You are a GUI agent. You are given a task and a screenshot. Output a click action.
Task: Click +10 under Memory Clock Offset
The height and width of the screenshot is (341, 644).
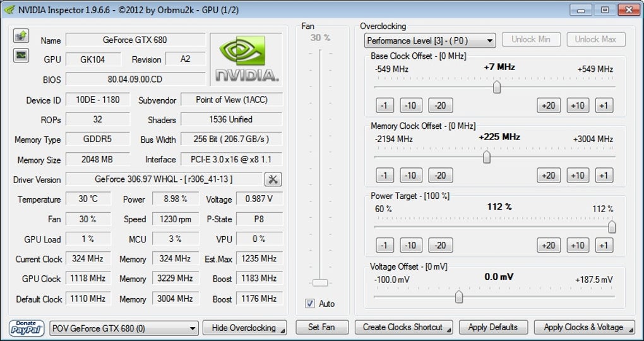click(x=578, y=176)
